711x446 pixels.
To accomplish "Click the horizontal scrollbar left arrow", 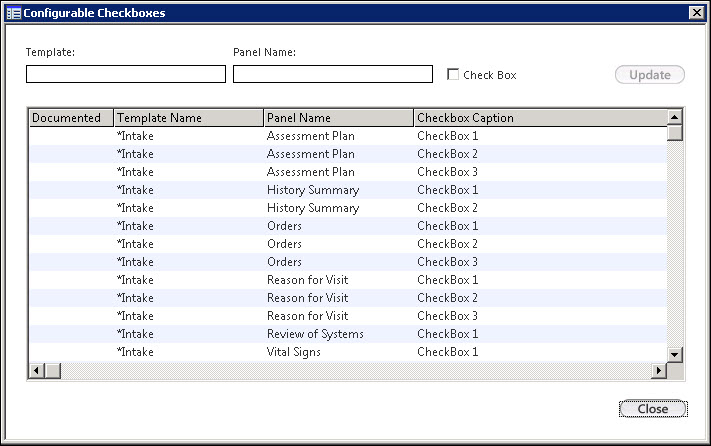I will coord(36,371).
